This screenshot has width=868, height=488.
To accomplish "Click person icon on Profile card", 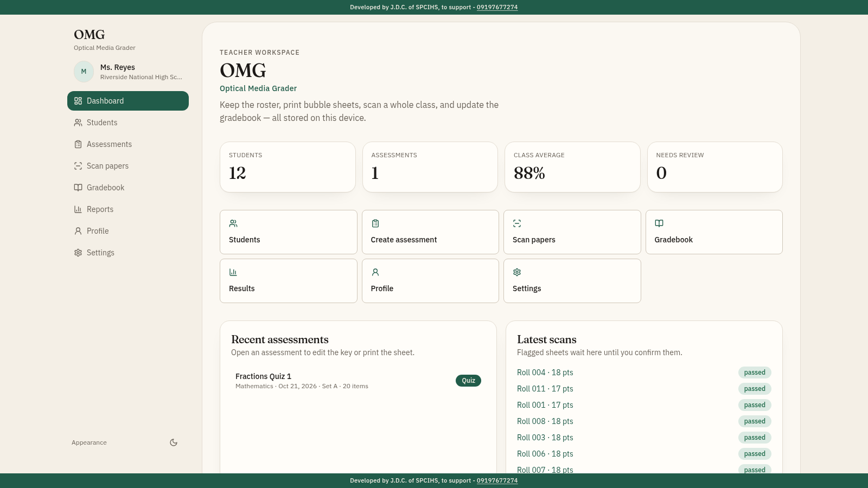I will click(375, 272).
